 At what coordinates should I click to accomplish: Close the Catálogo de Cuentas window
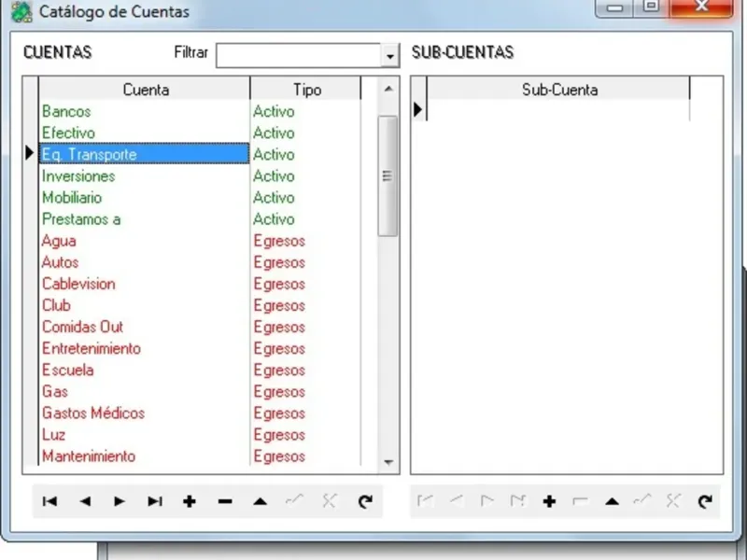coord(701,7)
